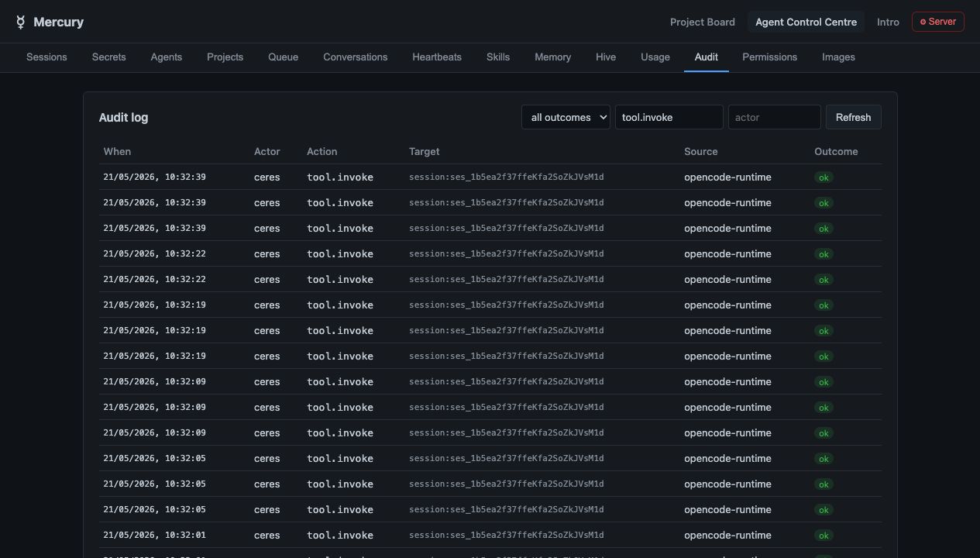Open the Conversations tab
Viewport: 980px width, 558px height.
[x=356, y=57]
